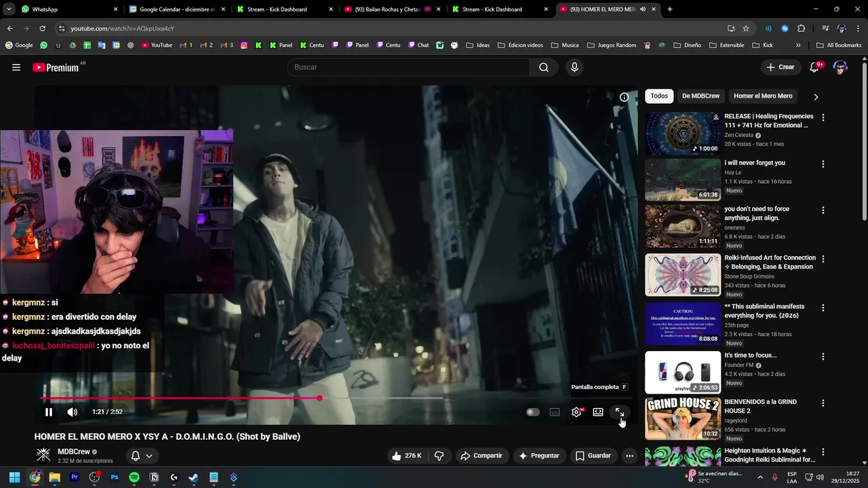Open the YouTube hamburger guide menu
Viewport: 868px width, 488px height.
16,67
